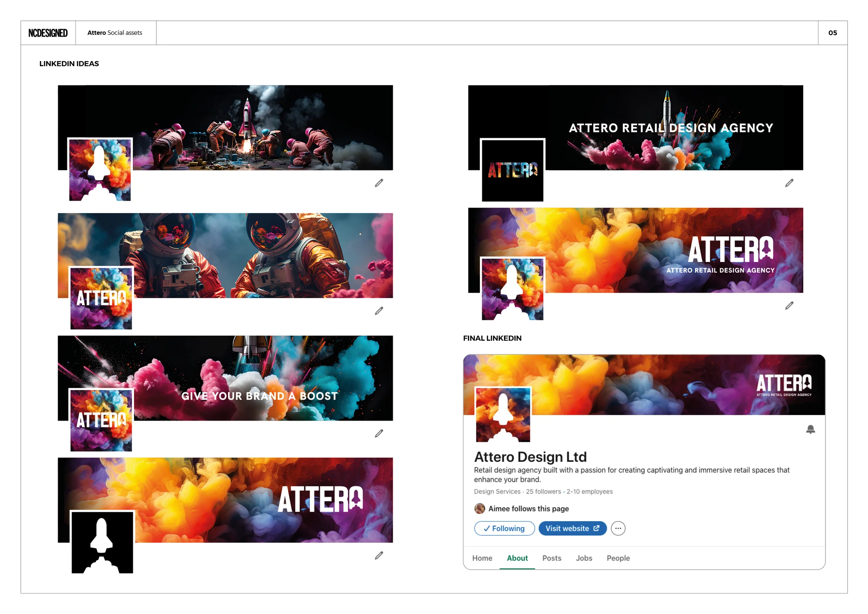868x614 pixels.
Task: Open the People tab
Action: pos(618,558)
